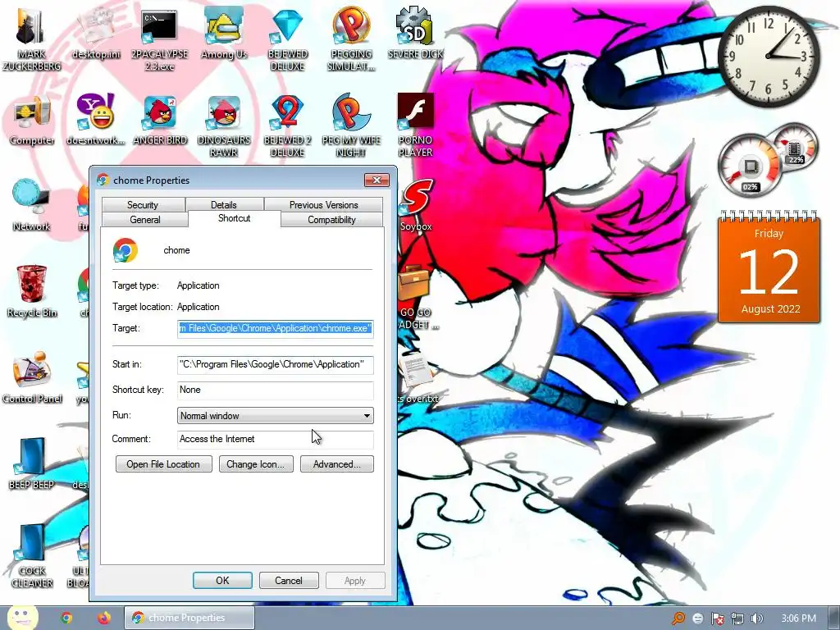Click the Chrome icon in taskbar

click(66, 618)
